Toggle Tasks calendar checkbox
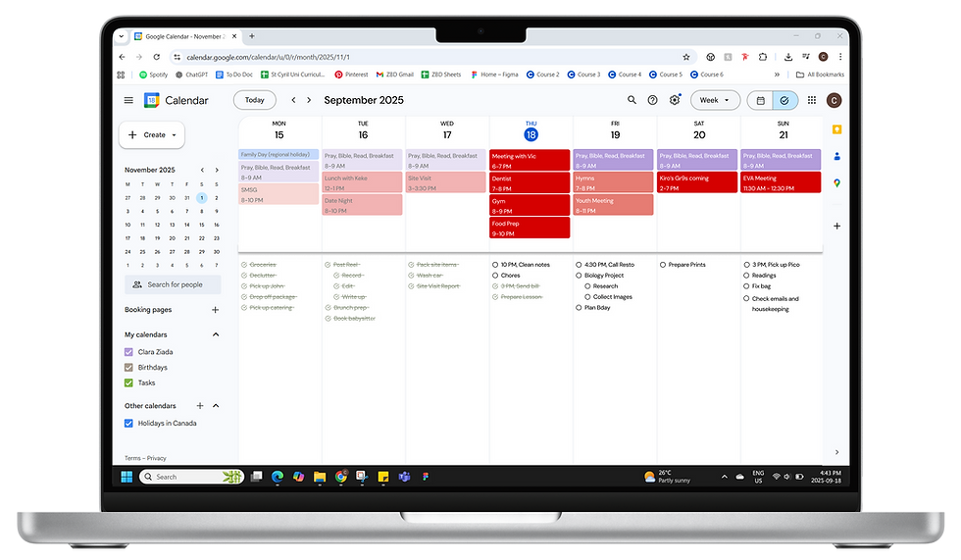The width and height of the screenshot is (961, 560). [x=128, y=382]
